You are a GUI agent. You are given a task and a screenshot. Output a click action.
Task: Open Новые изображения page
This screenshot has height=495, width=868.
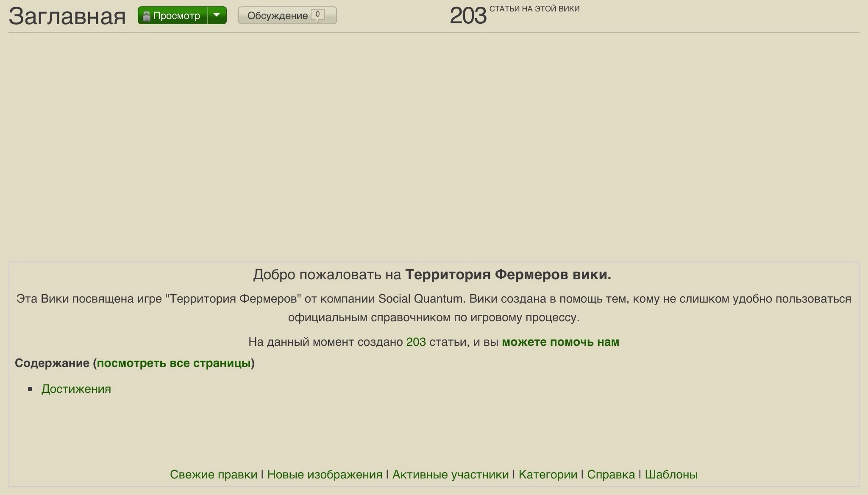325,475
